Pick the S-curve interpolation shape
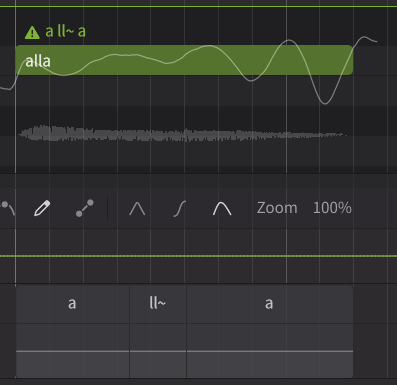Viewport: 397px width, 385px height. (x=180, y=209)
